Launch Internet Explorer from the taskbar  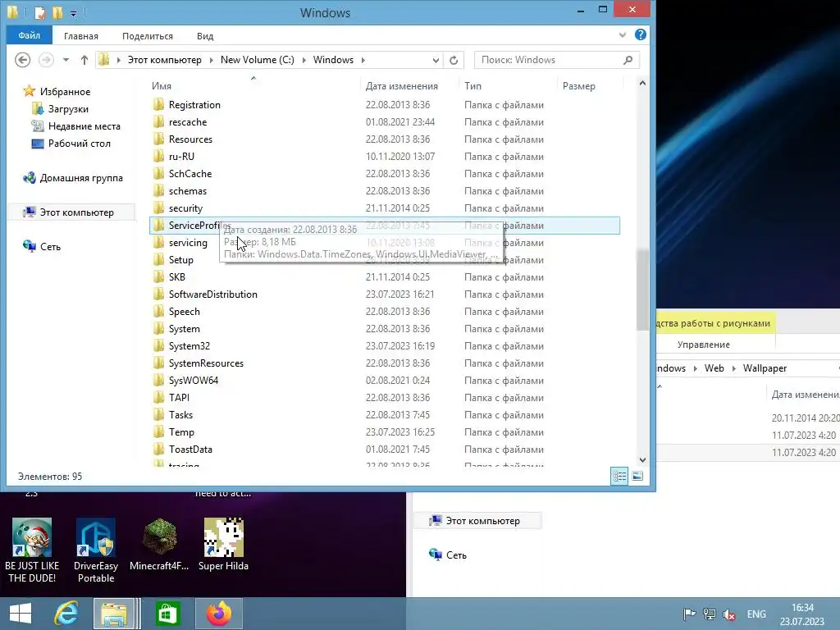66,614
